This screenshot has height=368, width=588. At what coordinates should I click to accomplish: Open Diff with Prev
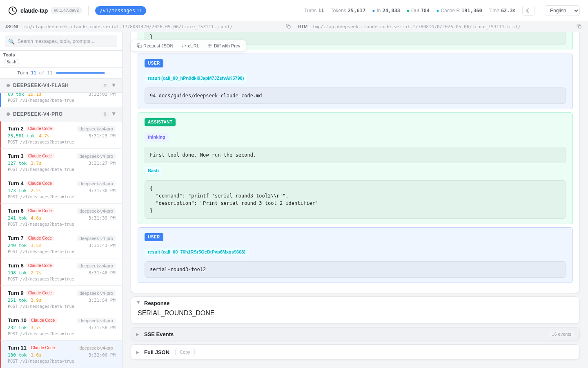[x=224, y=46]
